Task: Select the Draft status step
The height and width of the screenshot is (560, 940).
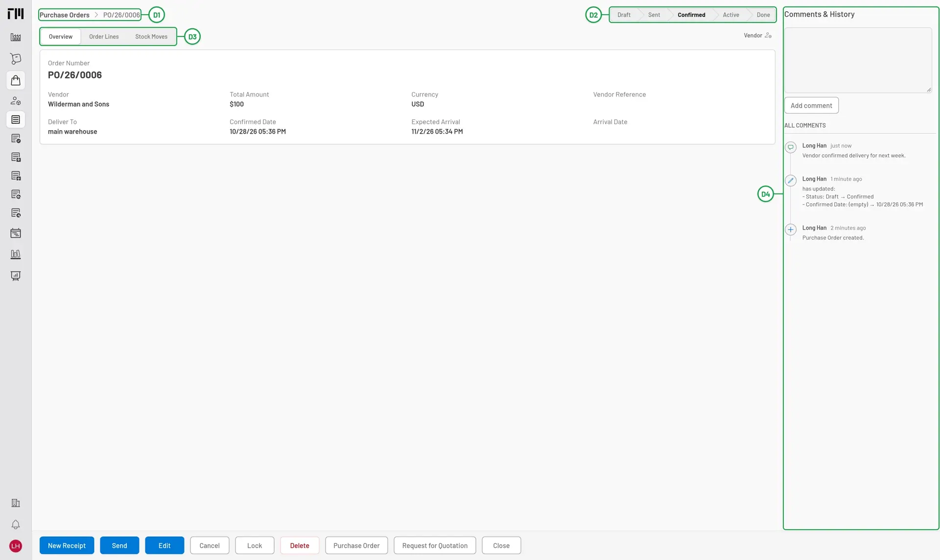Action: point(624,15)
